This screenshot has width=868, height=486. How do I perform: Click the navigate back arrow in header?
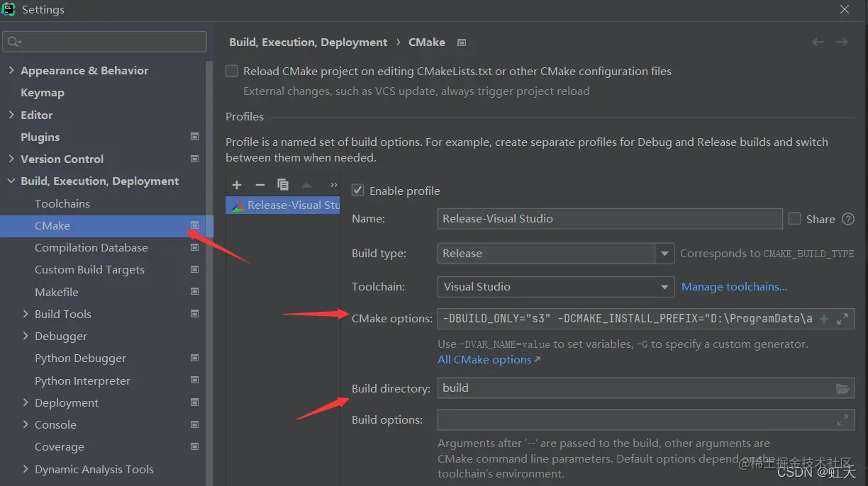click(x=818, y=42)
